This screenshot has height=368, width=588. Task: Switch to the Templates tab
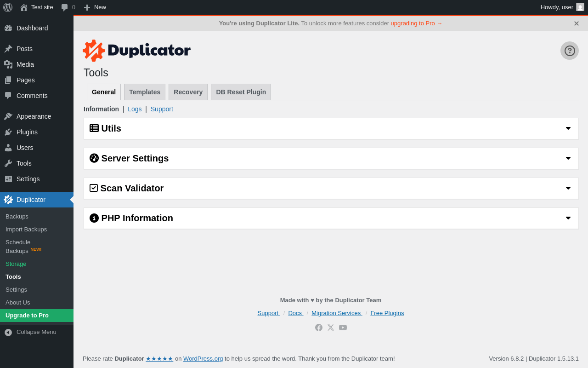click(x=145, y=92)
